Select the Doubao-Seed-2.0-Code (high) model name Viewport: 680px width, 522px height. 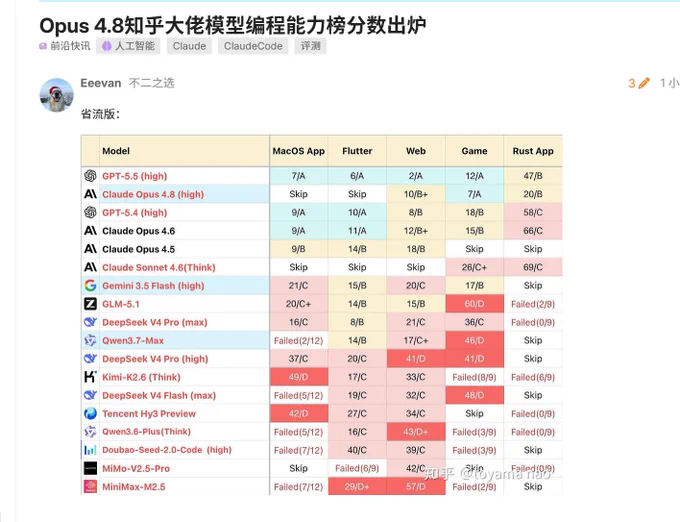pos(167,450)
